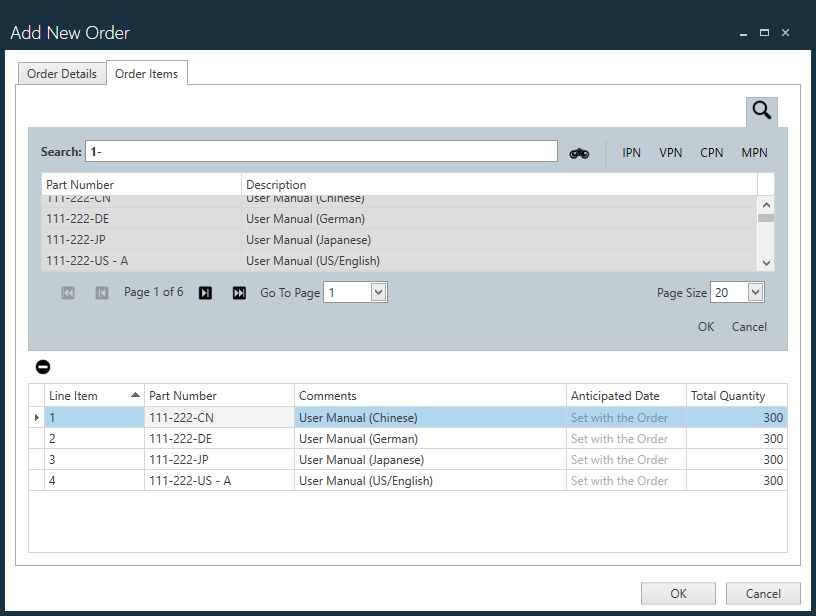Switch to the Order Details tab
This screenshot has height=616, width=816.
61,73
